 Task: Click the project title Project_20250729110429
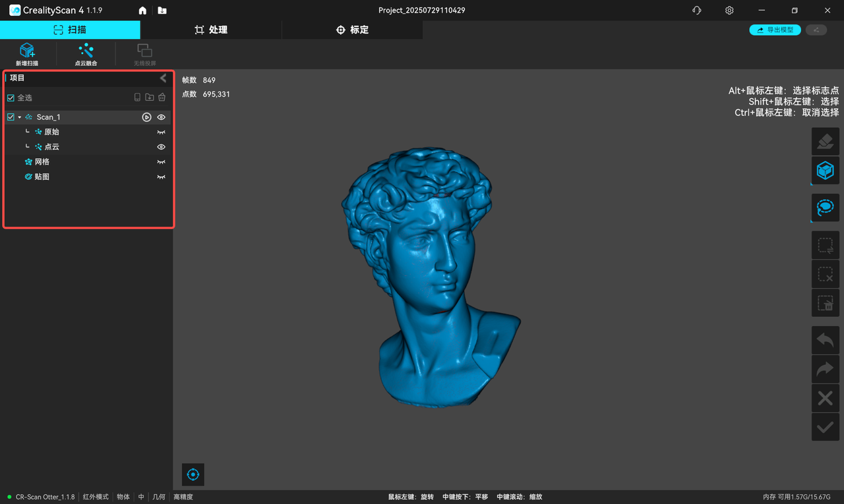coord(421,11)
